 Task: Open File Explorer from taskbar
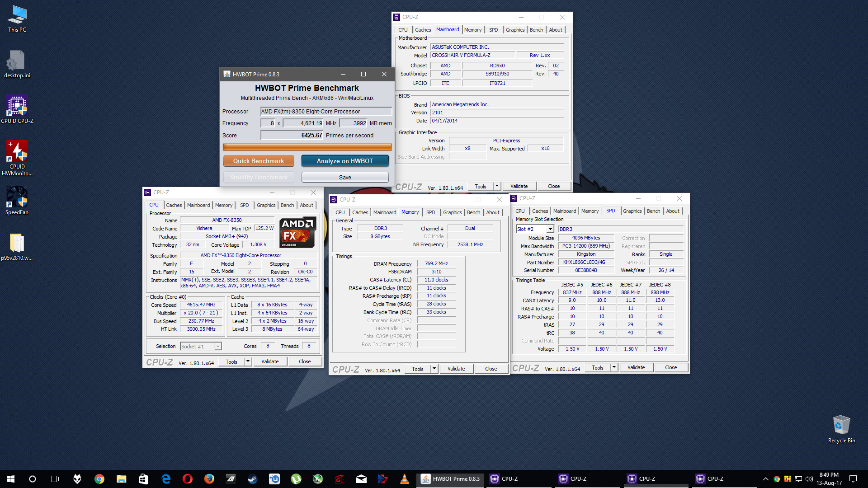tap(121, 479)
